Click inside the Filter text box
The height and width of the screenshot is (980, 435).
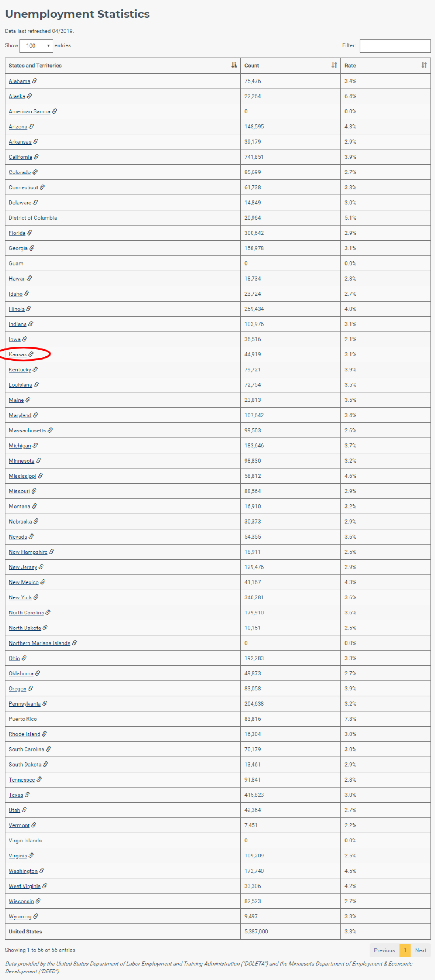pyautogui.click(x=395, y=46)
